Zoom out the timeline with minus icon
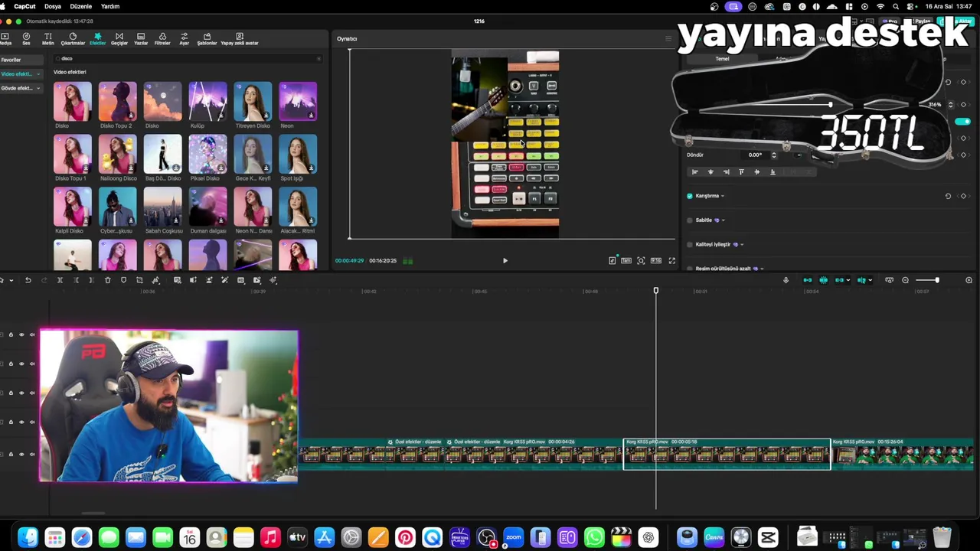This screenshot has height=551, width=980. (906, 280)
